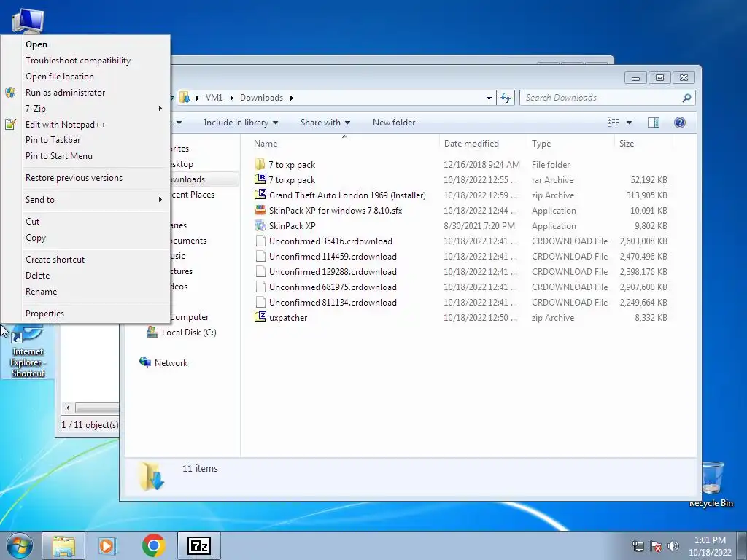Click the New folder button

coord(394,122)
